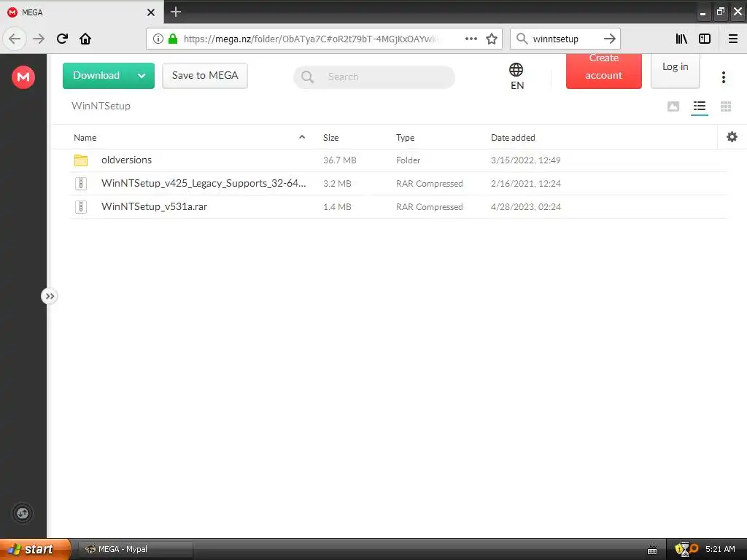The width and height of the screenshot is (747, 560).
Task: Sort files by the Name column
Action: tap(85, 138)
